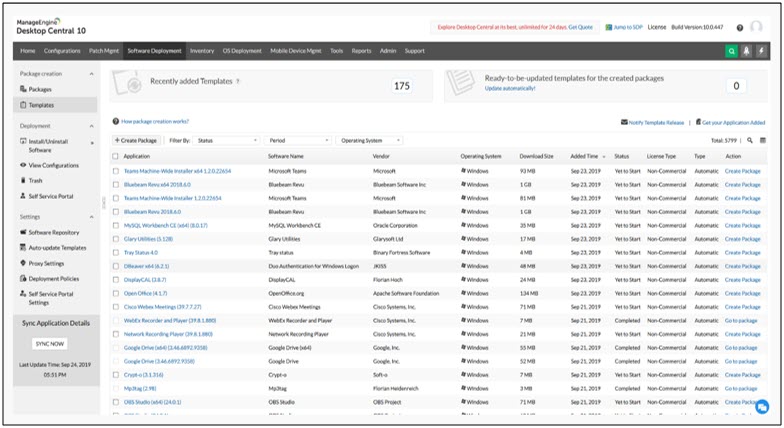
Task: Open the Status filter dropdown
Action: [226, 140]
